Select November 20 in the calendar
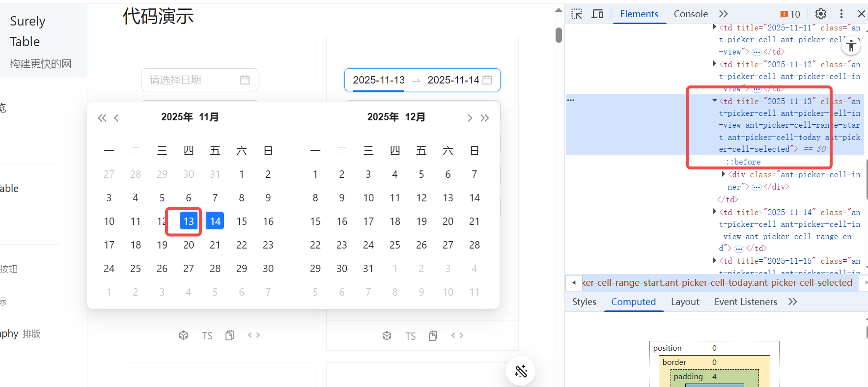The height and width of the screenshot is (387, 868). tap(189, 245)
